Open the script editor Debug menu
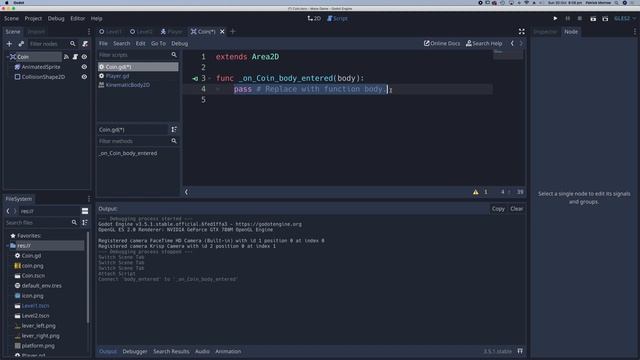The width and height of the screenshot is (640, 360). point(180,43)
